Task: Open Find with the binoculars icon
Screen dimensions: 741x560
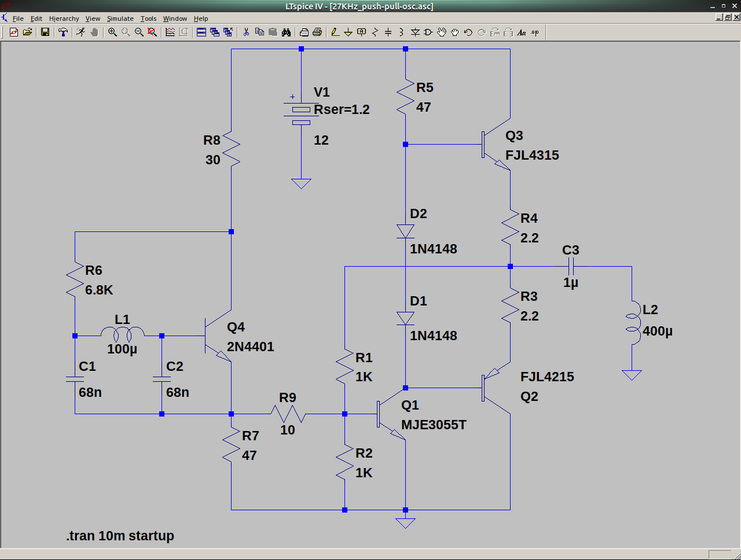Action: point(286,32)
